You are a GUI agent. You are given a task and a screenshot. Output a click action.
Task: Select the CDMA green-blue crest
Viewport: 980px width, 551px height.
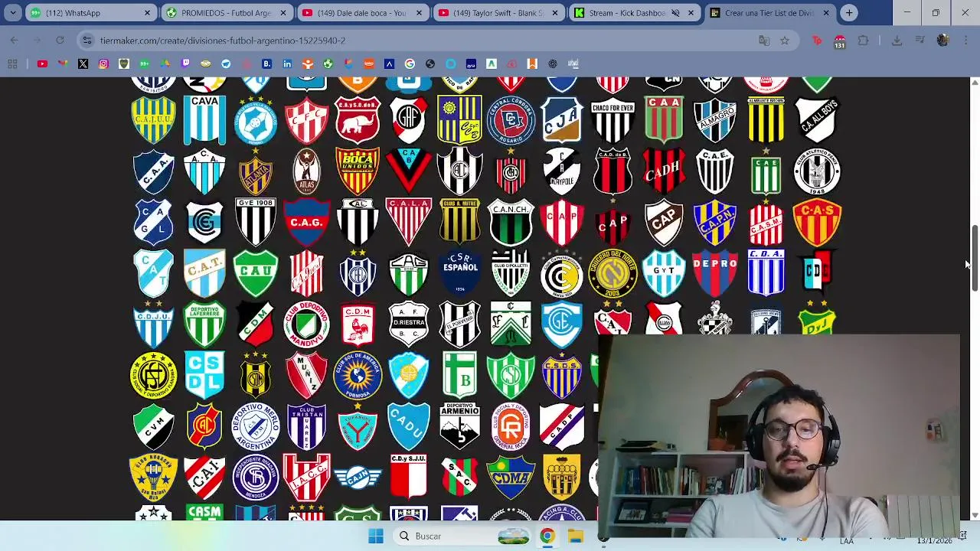pos(511,477)
